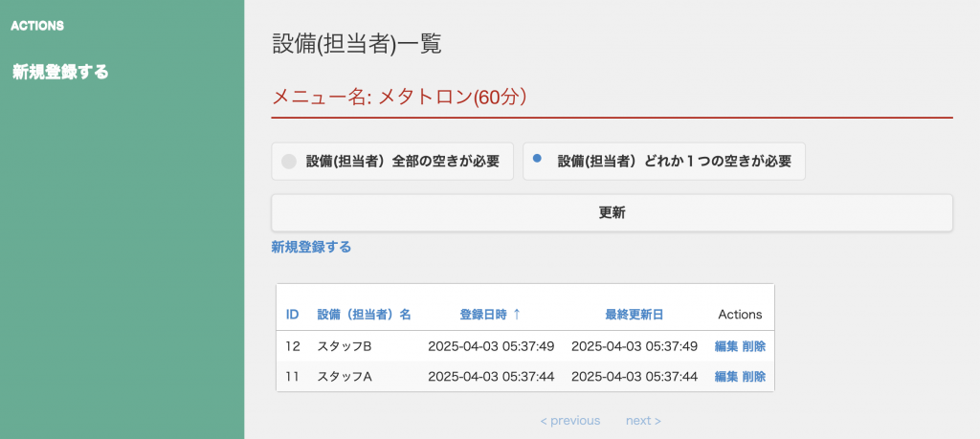Edit the スタッフB row via 編集

(x=725, y=346)
